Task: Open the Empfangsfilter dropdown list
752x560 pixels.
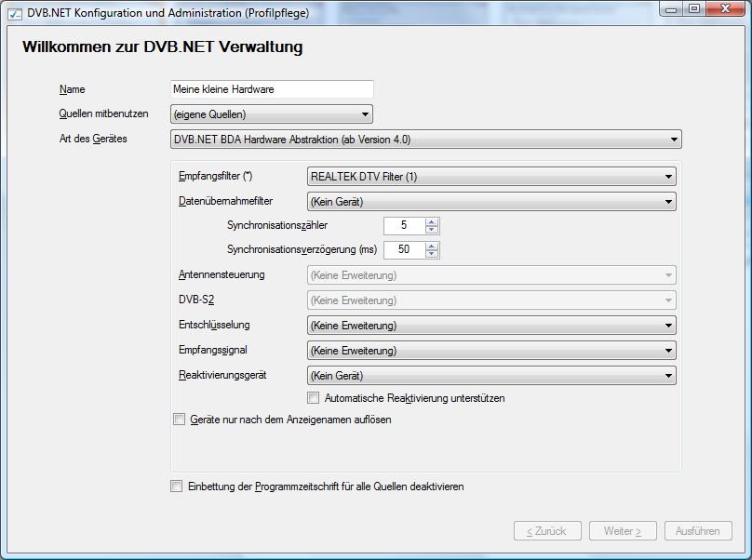Action: tap(490, 176)
